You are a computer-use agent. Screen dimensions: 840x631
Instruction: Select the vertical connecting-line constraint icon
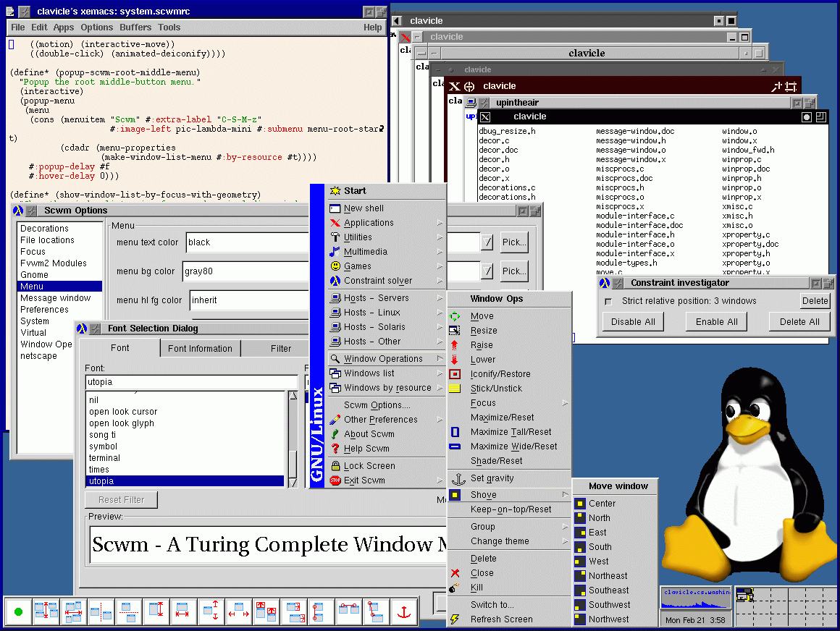point(321,611)
